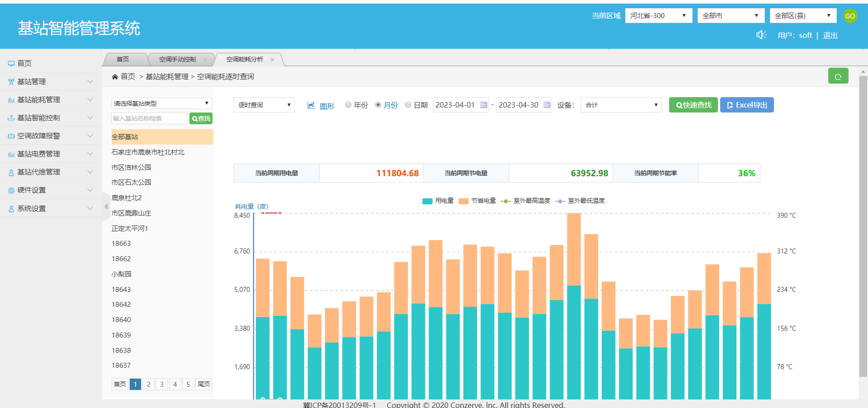This screenshot has height=408, width=868.
Task: Select the 日期 radio button
Action: tap(408, 105)
